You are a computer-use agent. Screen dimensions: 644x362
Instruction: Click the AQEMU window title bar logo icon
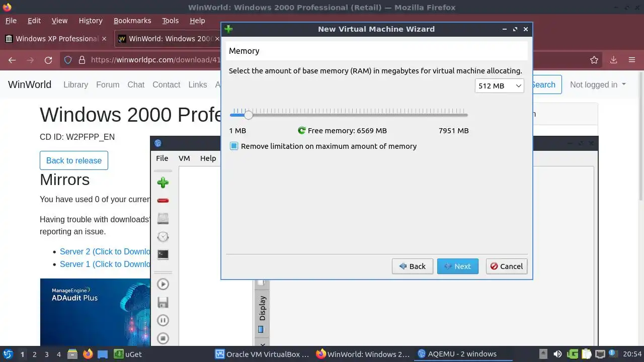coord(158,143)
